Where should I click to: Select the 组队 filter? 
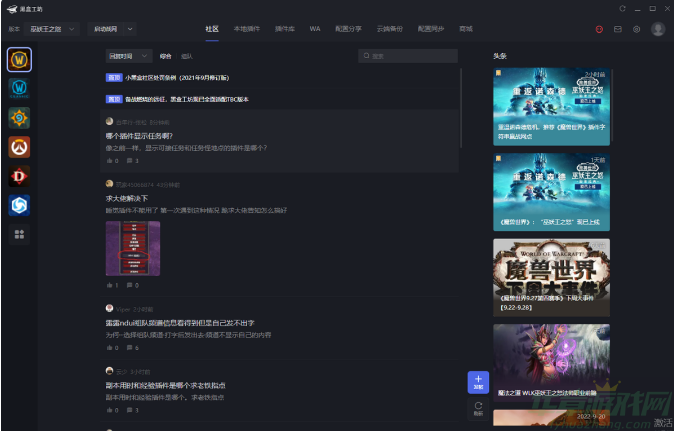pyautogui.click(x=187, y=56)
